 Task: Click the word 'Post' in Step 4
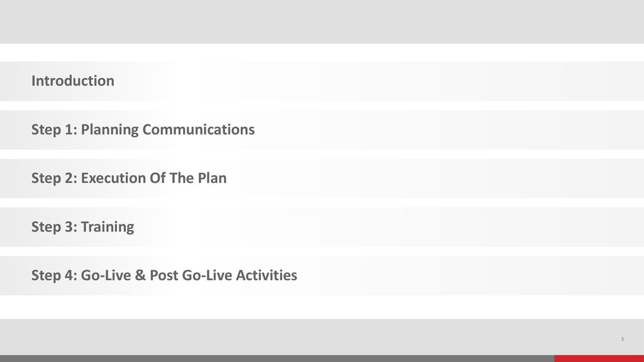coord(164,275)
